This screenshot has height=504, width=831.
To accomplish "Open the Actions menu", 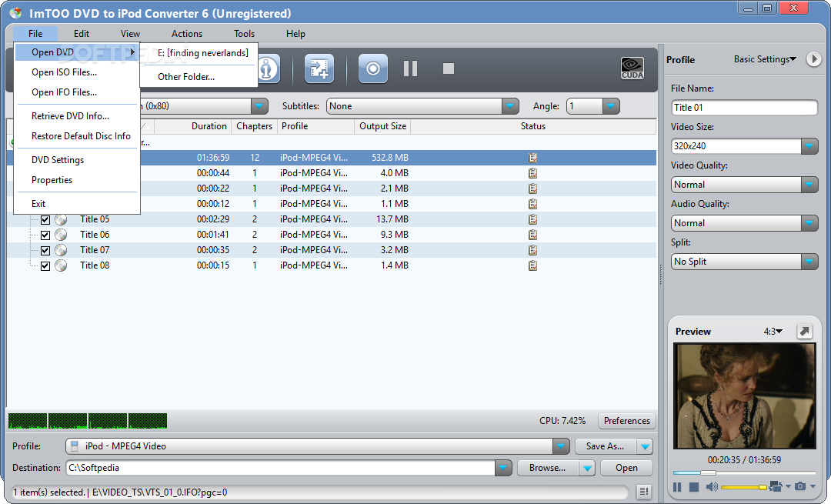I will click(186, 33).
